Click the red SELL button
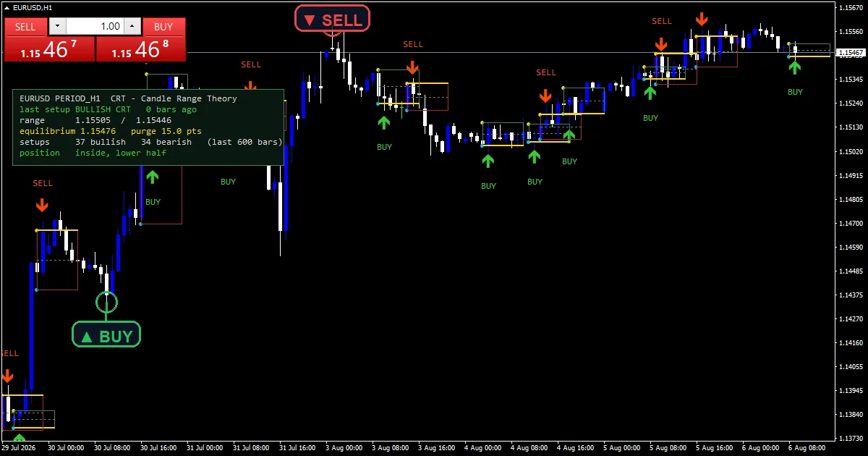Viewport: 868px width, 456px height. (25, 27)
